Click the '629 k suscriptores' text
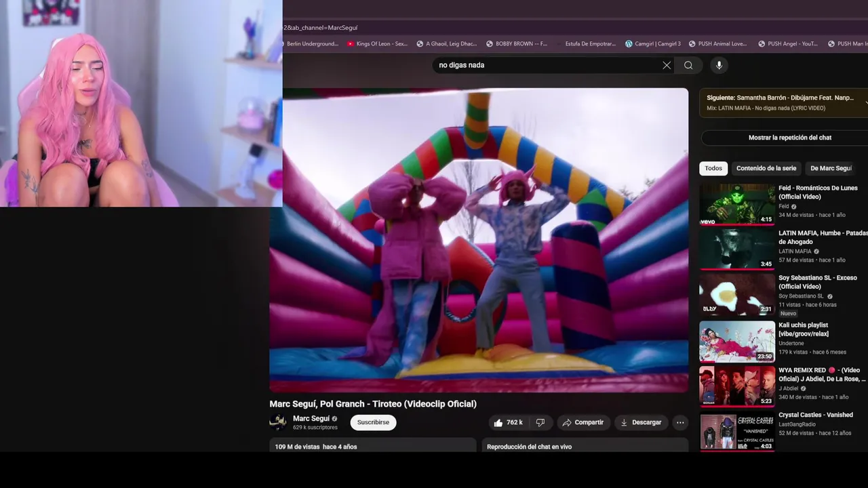Image resolution: width=868 pixels, height=488 pixels. point(315,428)
